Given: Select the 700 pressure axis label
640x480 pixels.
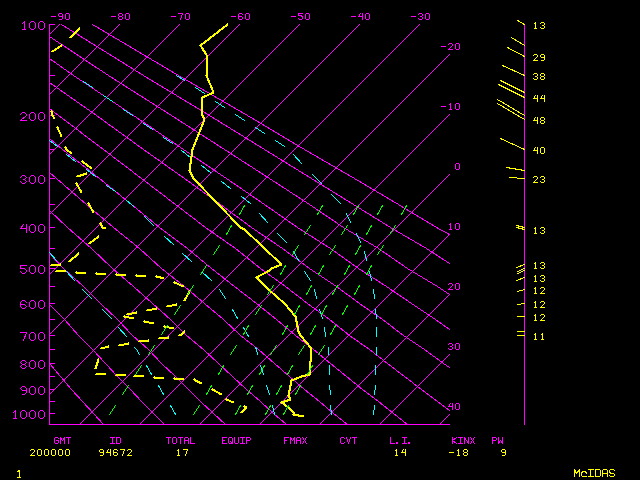Looking at the screenshot, I should tap(32, 337).
